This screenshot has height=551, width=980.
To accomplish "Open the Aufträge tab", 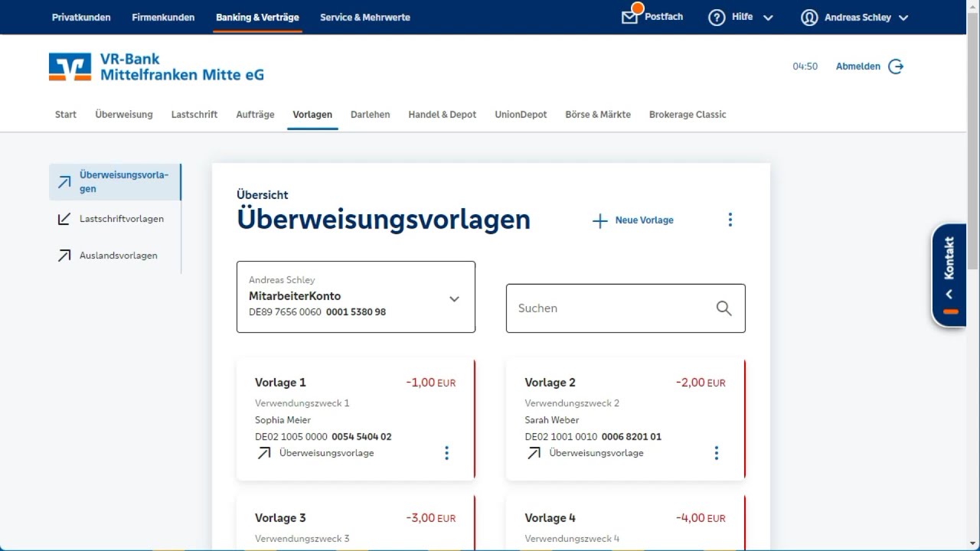I will coord(255,114).
